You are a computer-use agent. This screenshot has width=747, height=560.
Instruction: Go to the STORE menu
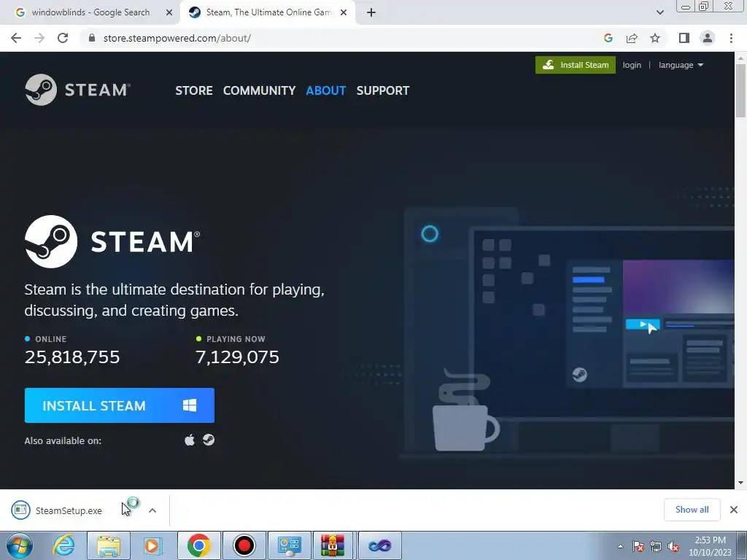(x=194, y=90)
